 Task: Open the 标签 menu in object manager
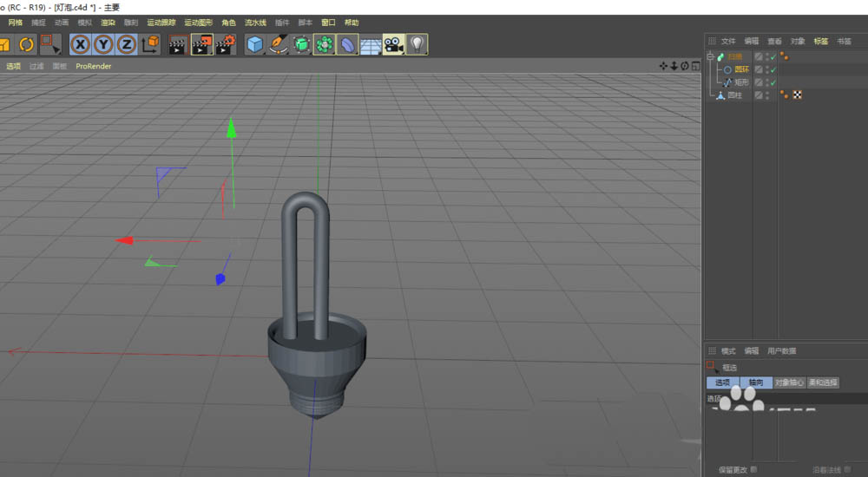pyautogui.click(x=820, y=41)
